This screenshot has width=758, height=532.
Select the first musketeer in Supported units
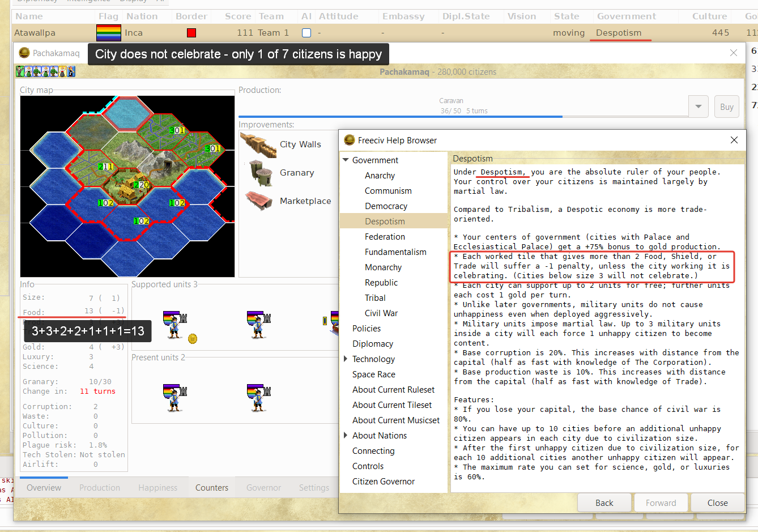(174, 325)
